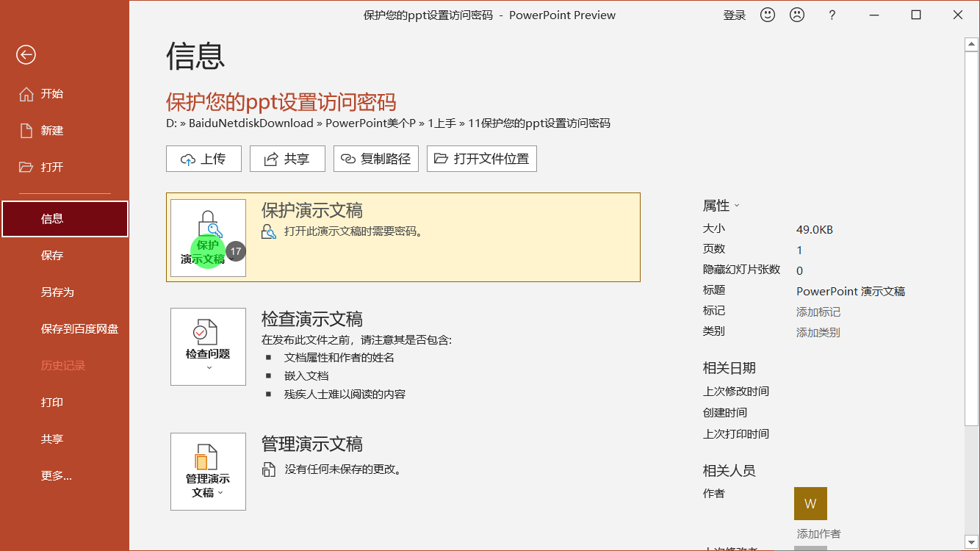
Task: Select 共享 in the sidebar
Action: 65,439
